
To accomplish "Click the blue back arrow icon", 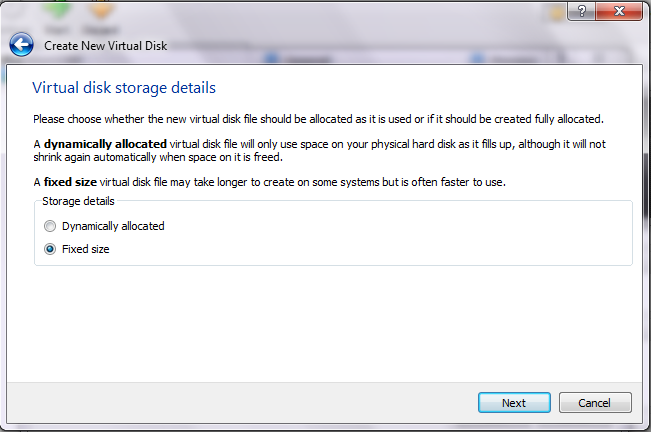I will (21, 45).
